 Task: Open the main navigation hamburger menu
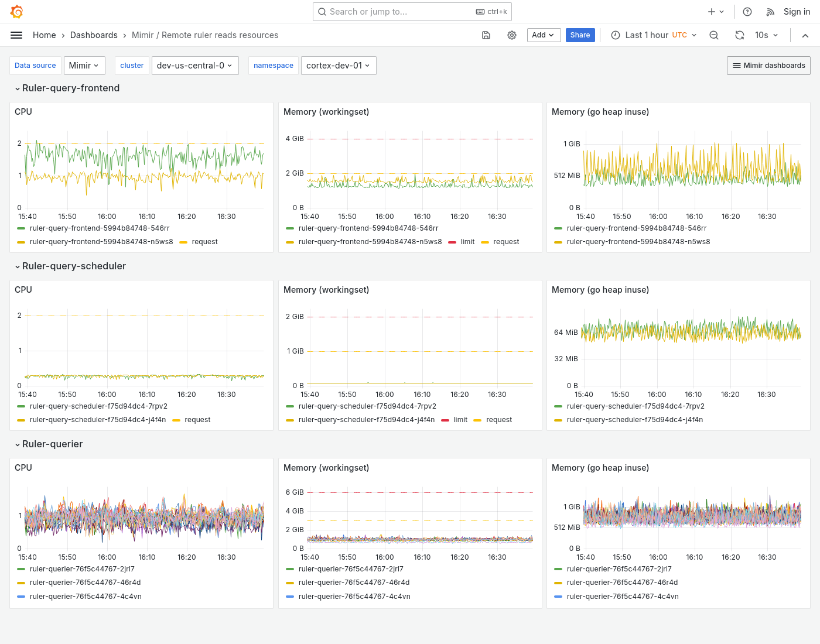coord(16,35)
